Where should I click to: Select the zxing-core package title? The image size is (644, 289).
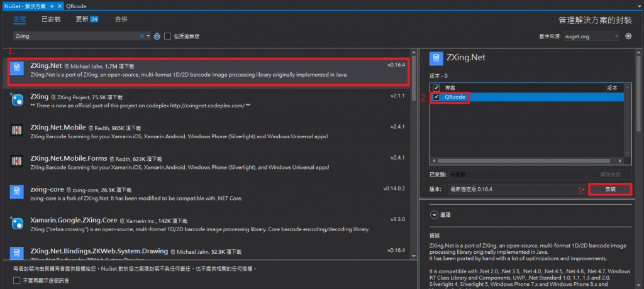coord(47,189)
